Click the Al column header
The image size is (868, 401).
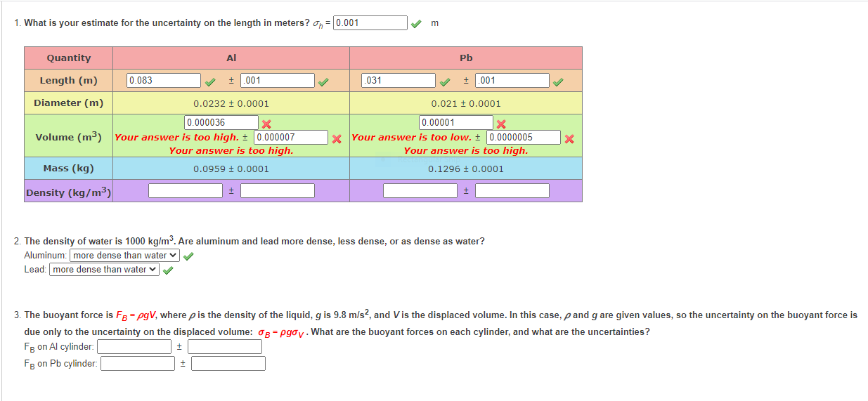click(x=231, y=58)
